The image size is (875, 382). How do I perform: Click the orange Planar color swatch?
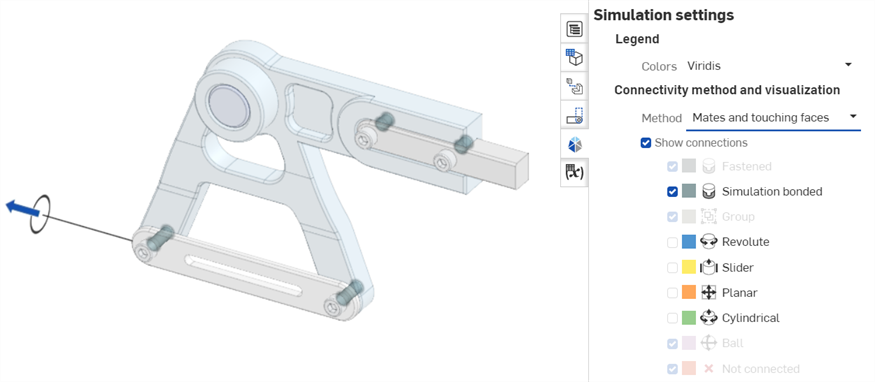pos(689,292)
